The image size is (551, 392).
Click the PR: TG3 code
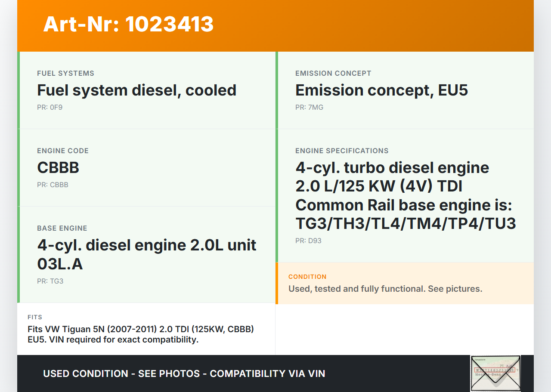(x=50, y=281)
